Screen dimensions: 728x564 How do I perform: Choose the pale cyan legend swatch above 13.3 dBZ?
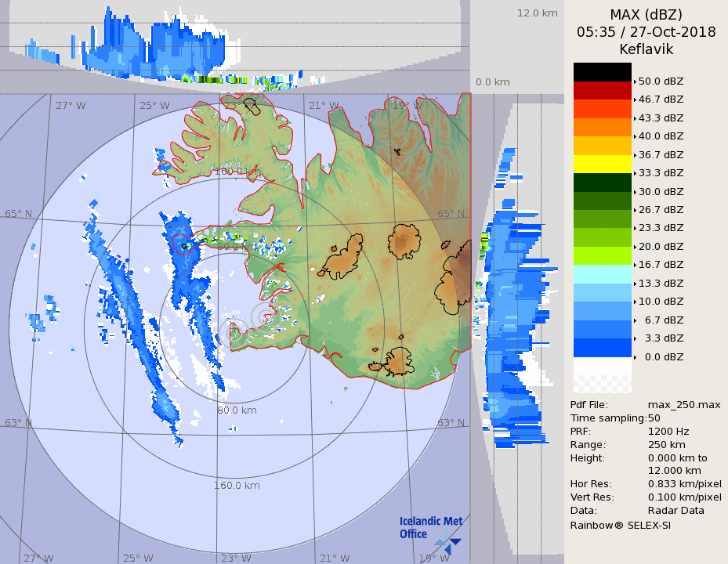(x=602, y=274)
